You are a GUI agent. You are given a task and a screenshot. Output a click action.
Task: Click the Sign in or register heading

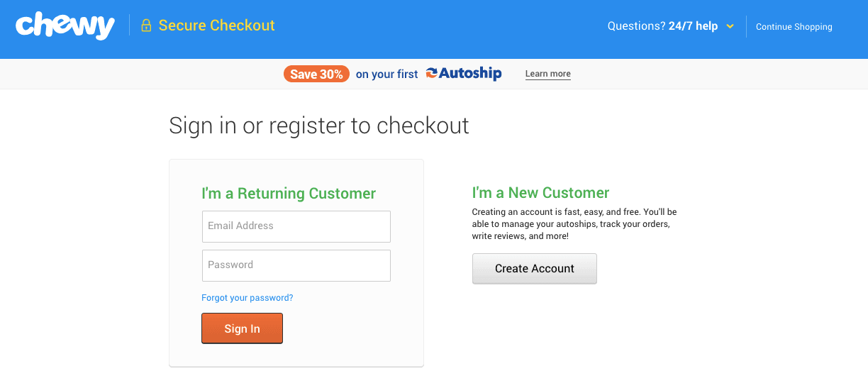coord(319,126)
